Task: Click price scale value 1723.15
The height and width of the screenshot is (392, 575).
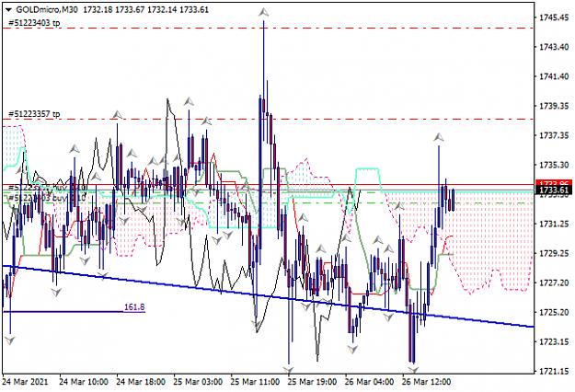Action: [x=554, y=341]
